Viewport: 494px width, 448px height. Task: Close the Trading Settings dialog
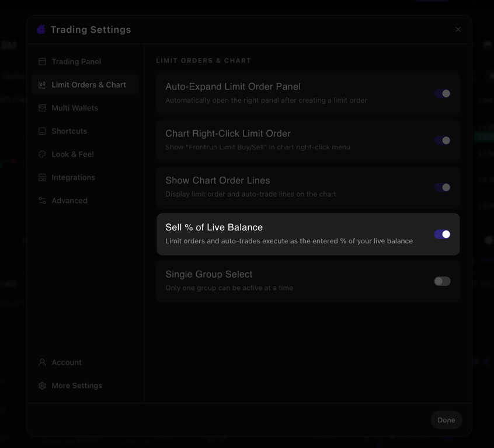coord(458,29)
